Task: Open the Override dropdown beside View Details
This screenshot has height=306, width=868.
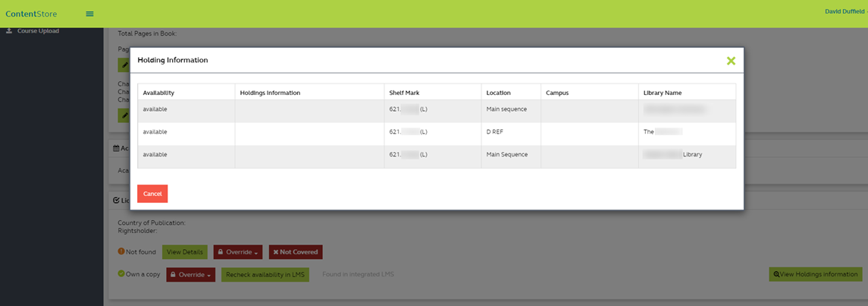Action: click(x=238, y=251)
